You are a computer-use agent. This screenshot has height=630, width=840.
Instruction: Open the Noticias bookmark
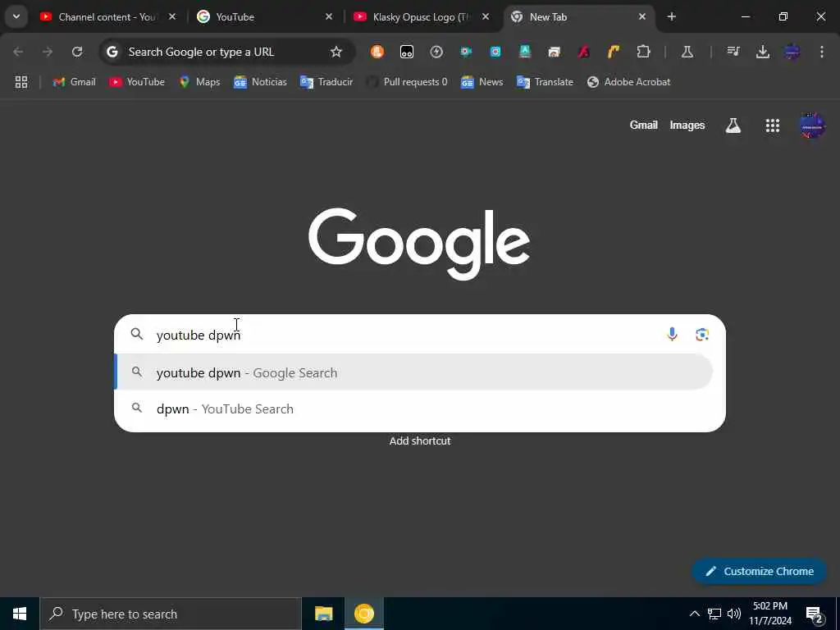pos(260,82)
